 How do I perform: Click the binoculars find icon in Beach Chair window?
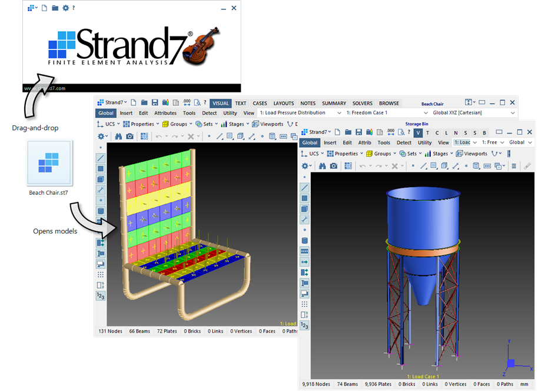(118, 137)
